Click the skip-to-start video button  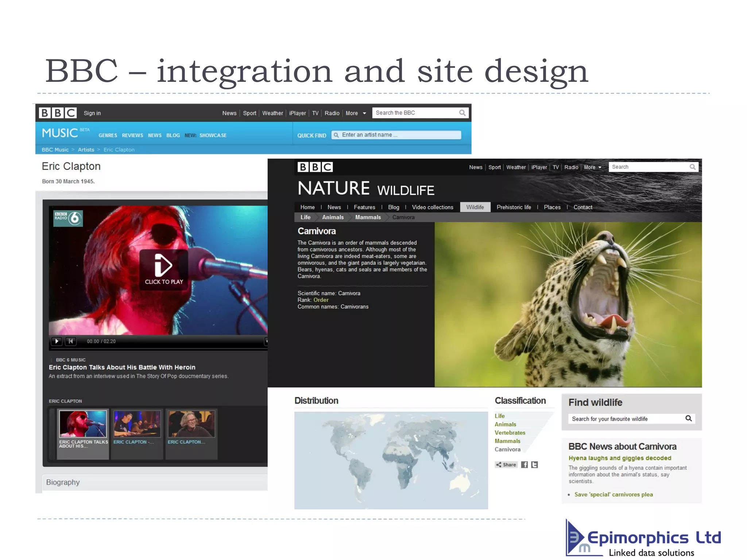tap(70, 341)
